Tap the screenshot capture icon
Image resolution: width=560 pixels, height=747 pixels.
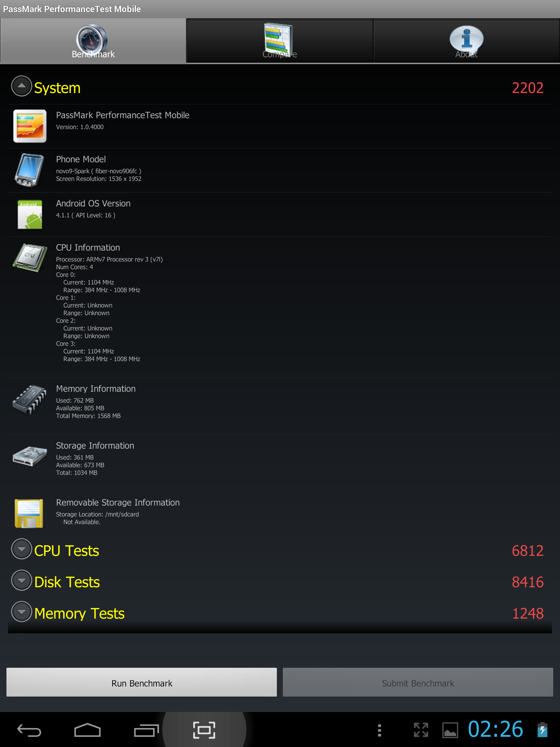coord(204,730)
